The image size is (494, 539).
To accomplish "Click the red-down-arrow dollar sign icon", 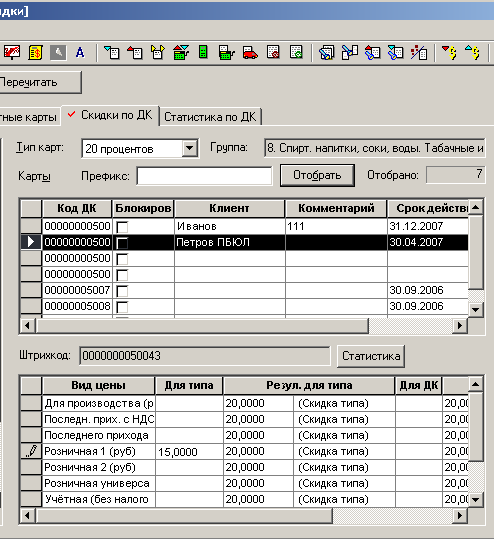I will (x=449, y=53).
